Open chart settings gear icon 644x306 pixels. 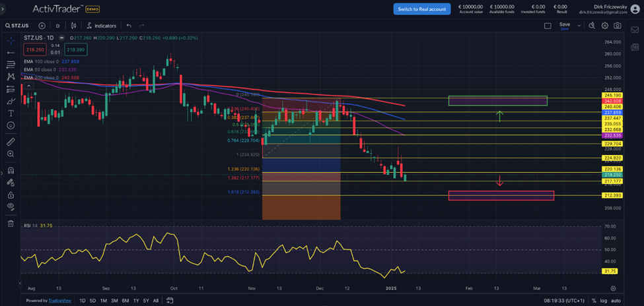pyautogui.click(x=604, y=26)
